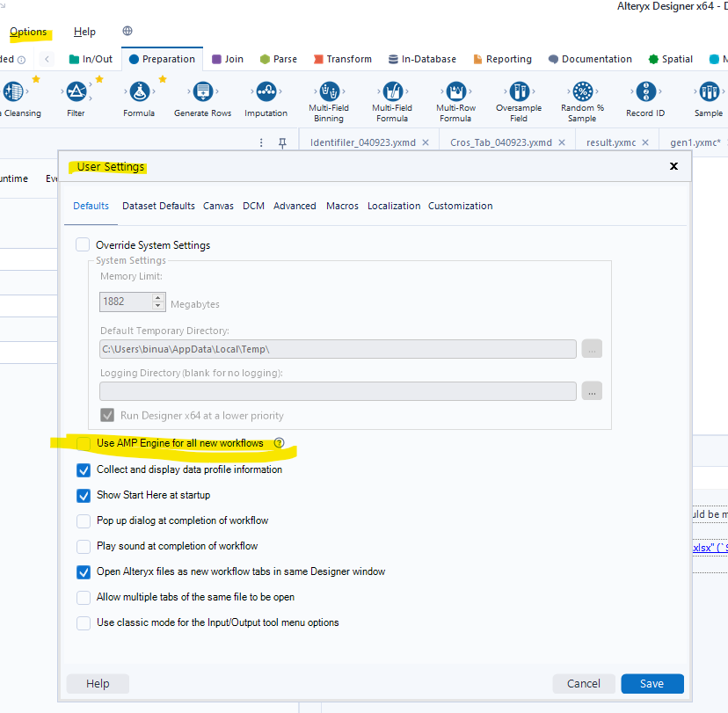The width and height of the screenshot is (728, 713).
Task: Select the Data Cleansing tool
Action: click(13, 91)
